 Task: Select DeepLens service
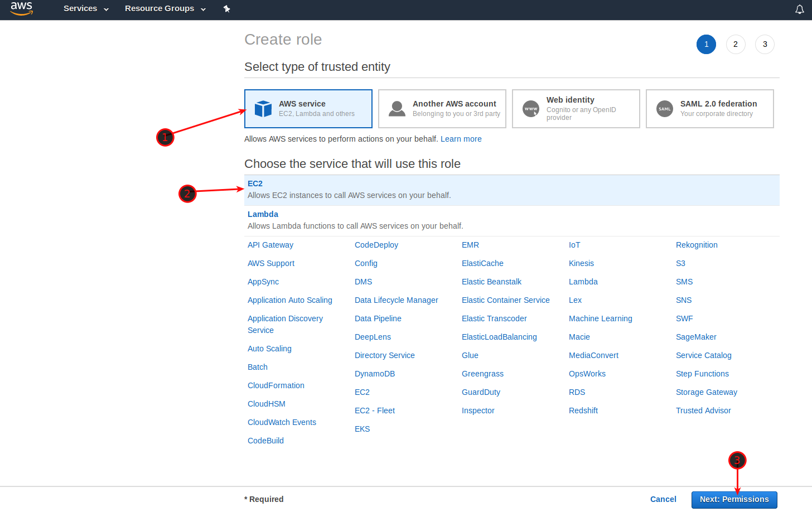click(x=373, y=337)
